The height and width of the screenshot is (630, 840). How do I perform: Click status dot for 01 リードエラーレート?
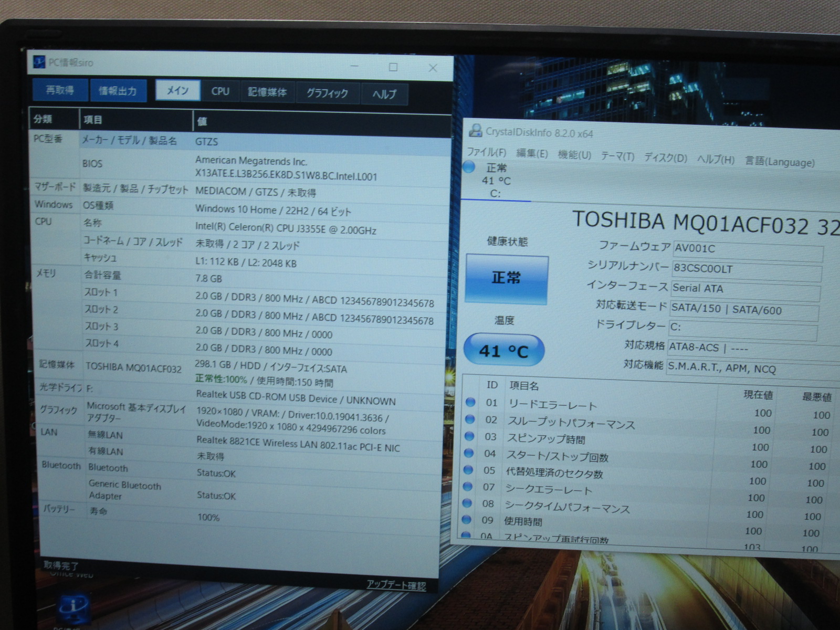(470, 402)
